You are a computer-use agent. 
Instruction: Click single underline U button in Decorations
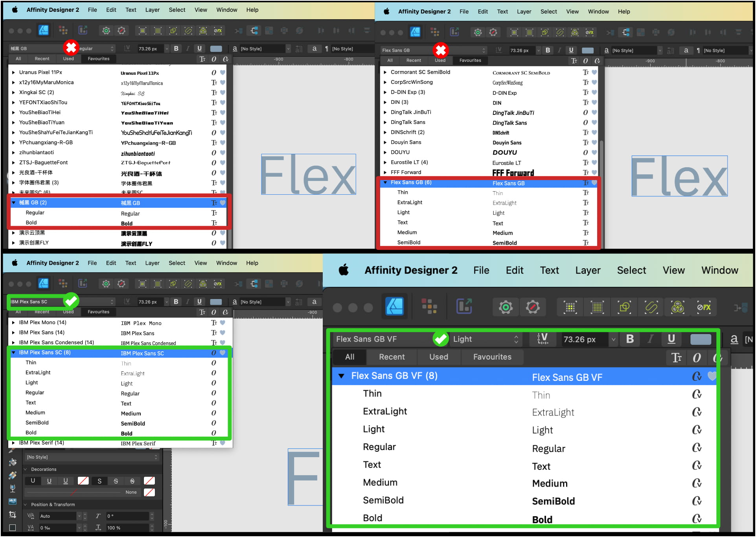(49, 481)
